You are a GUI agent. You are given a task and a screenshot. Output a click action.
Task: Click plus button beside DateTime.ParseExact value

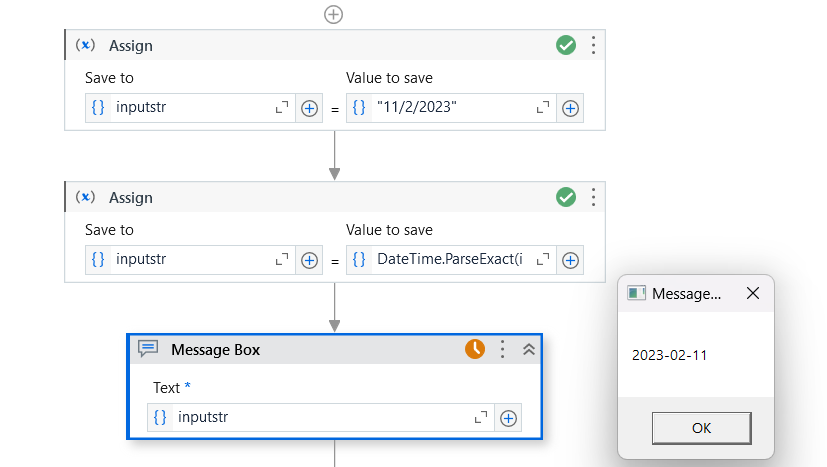click(x=570, y=260)
